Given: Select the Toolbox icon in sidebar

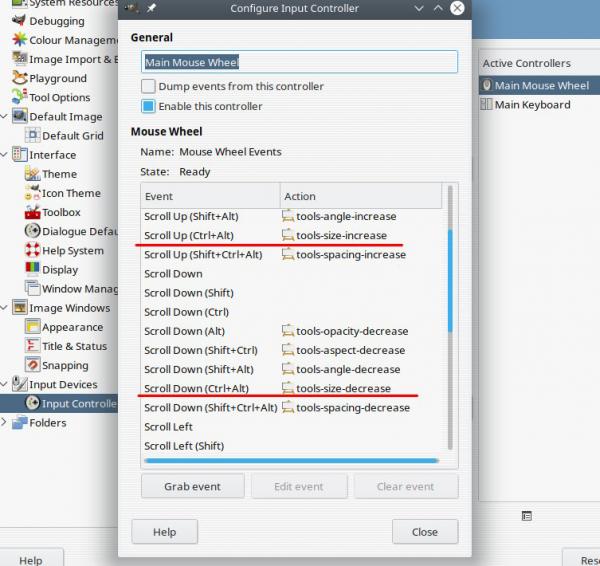Looking at the screenshot, I should point(33,212).
